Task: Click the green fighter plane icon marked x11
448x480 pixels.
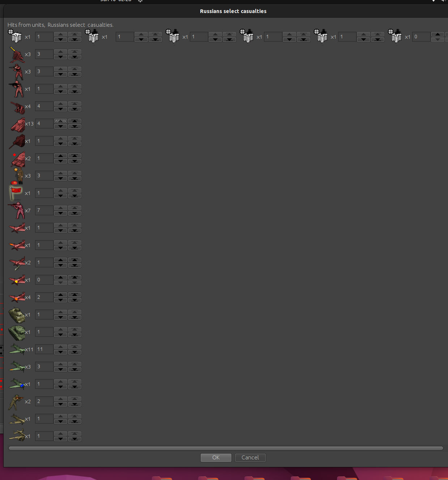Action: [17, 349]
